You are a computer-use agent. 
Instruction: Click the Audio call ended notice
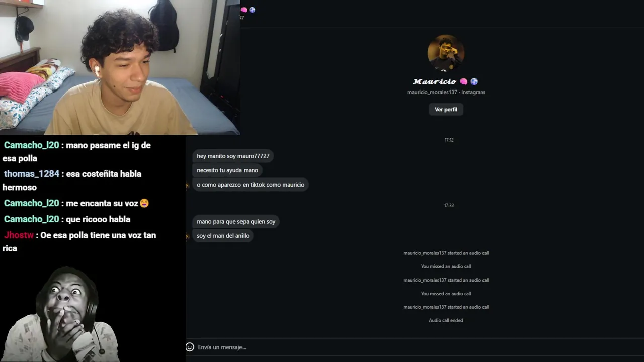point(446,320)
